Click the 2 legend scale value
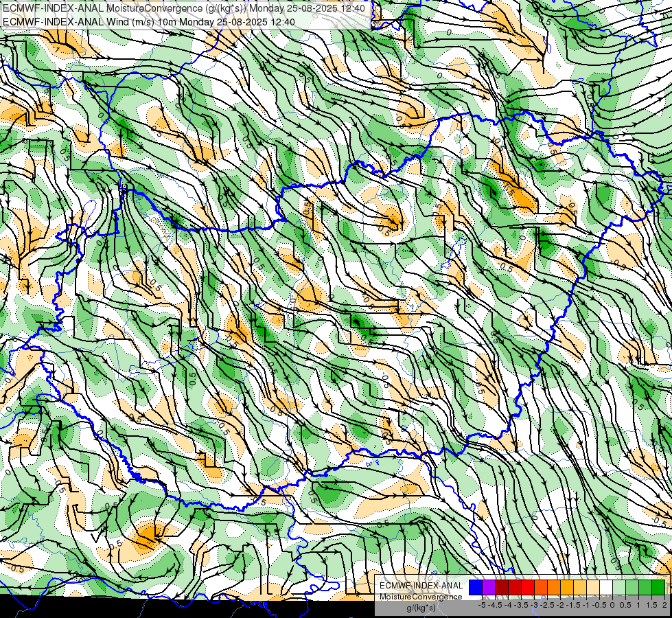The width and height of the screenshot is (672, 618). [664, 605]
